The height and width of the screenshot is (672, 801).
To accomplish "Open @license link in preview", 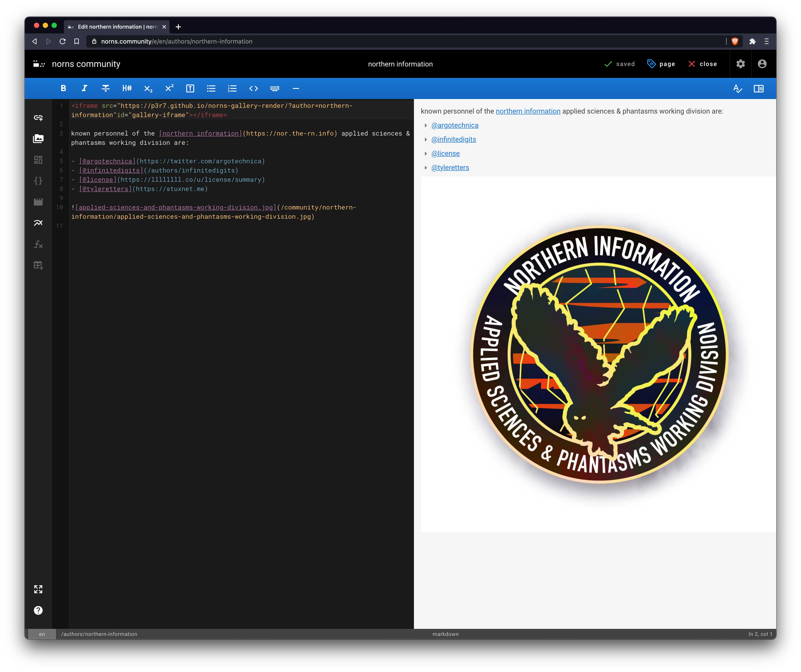I will 445,154.
